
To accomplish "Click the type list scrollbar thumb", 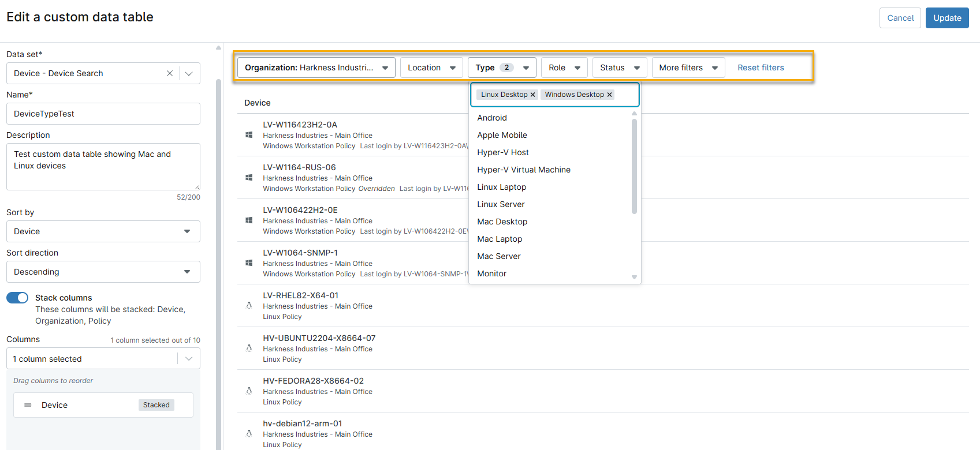I will pos(634,166).
